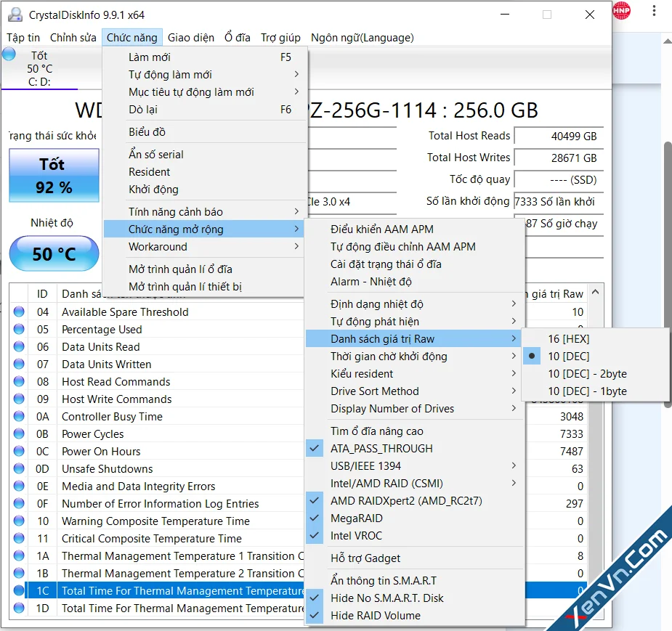Toggle AMD RAIDXpert2 (AMD_RC2t7) option

tap(415, 500)
